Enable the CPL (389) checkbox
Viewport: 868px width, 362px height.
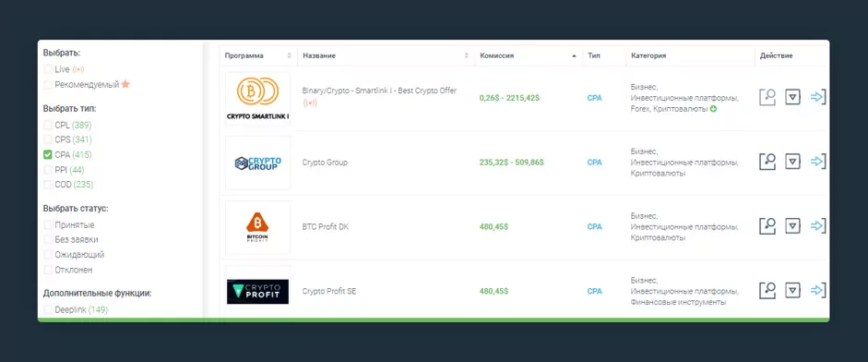[x=48, y=126]
